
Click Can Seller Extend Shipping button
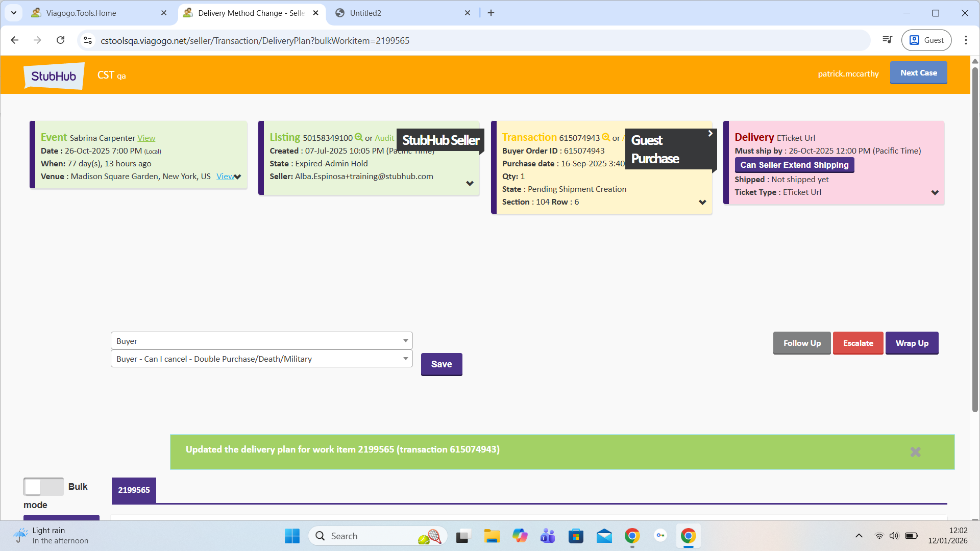(x=794, y=165)
